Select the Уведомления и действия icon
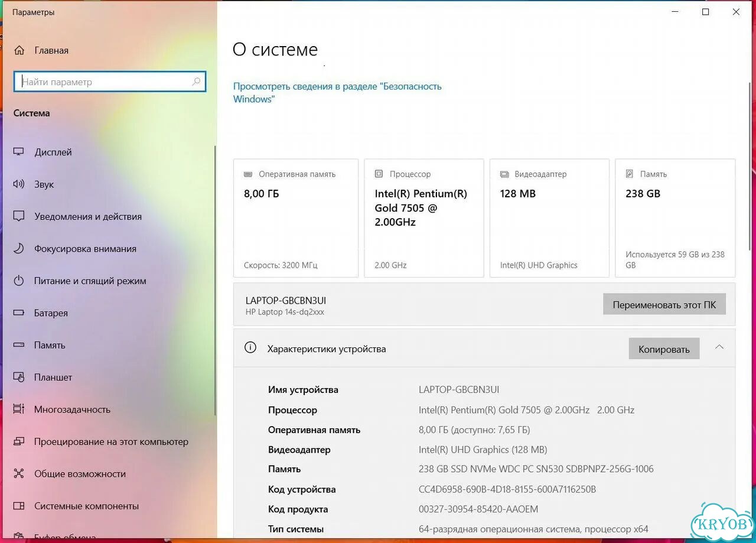The height and width of the screenshot is (543, 756). coord(19,216)
